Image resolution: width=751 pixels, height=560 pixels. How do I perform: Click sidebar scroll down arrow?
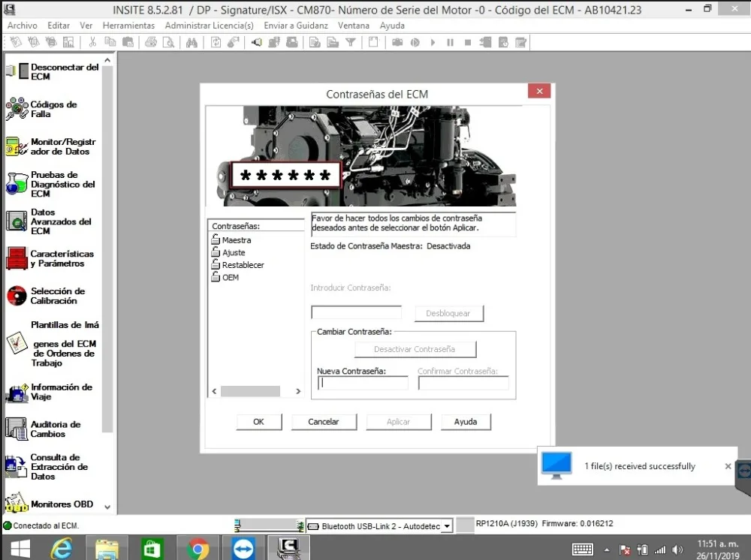point(107,507)
